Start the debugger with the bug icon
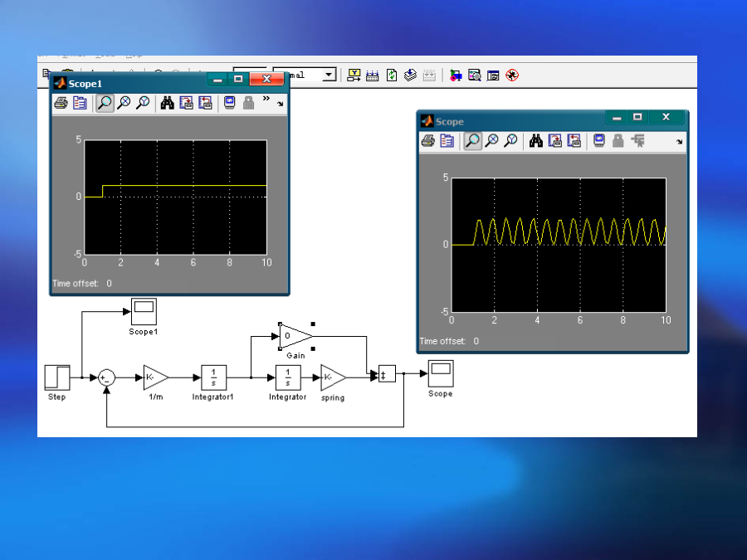This screenshot has height=560, width=747. (x=512, y=75)
